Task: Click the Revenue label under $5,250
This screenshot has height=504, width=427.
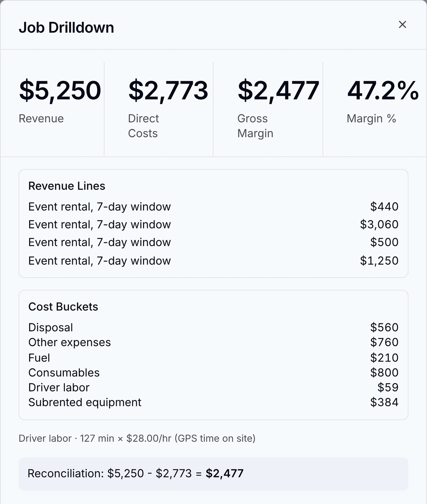Action: tap(41, 118)
